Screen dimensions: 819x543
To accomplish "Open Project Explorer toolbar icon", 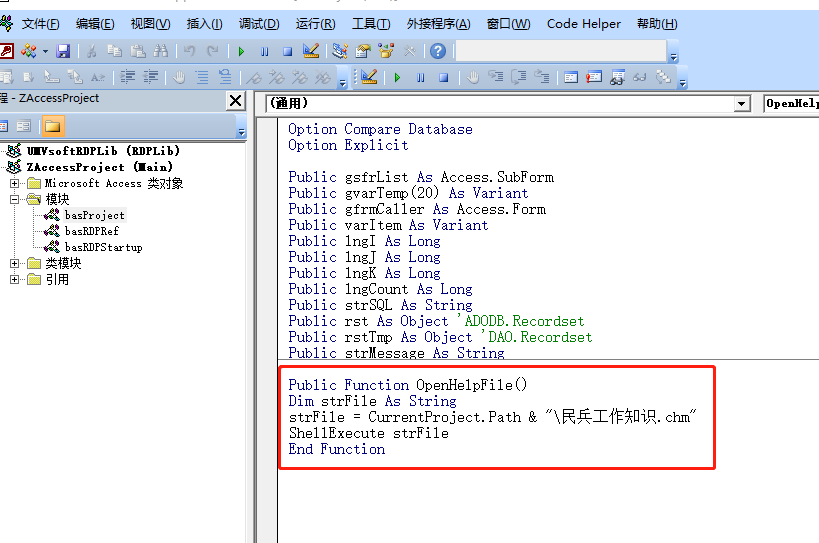I will [x=340, y=51].
